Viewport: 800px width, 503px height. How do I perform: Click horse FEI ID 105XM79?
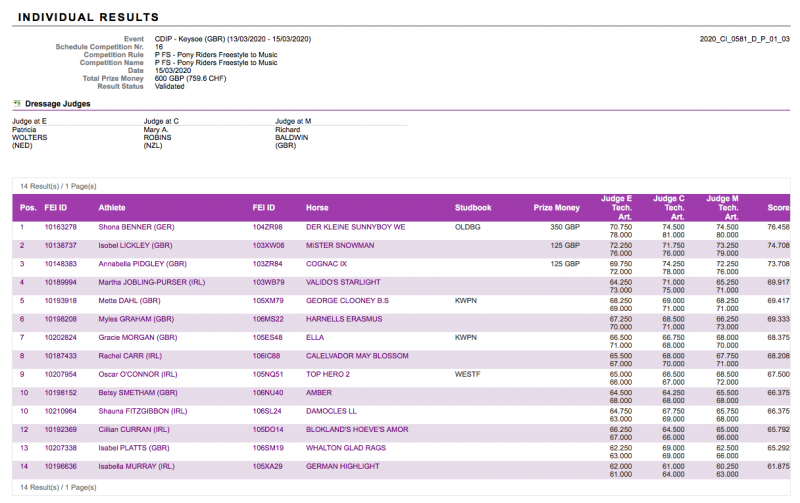coord(268,300)
